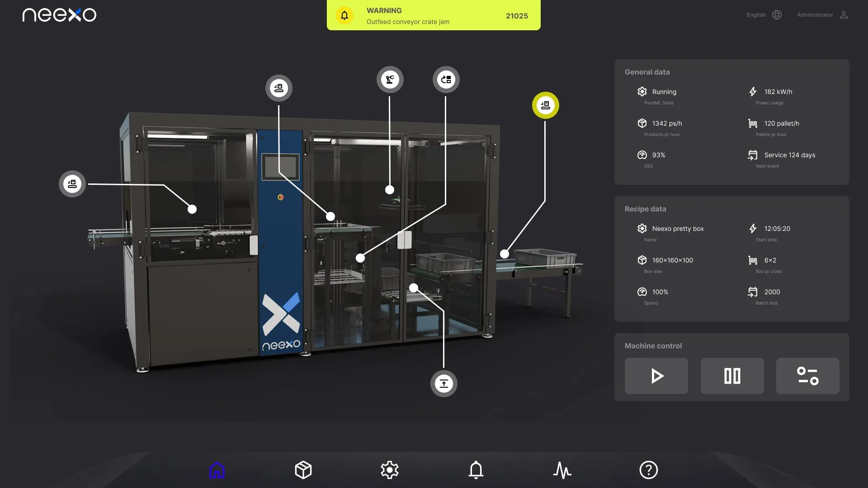Click the speed gauge icon

(642, 292)
